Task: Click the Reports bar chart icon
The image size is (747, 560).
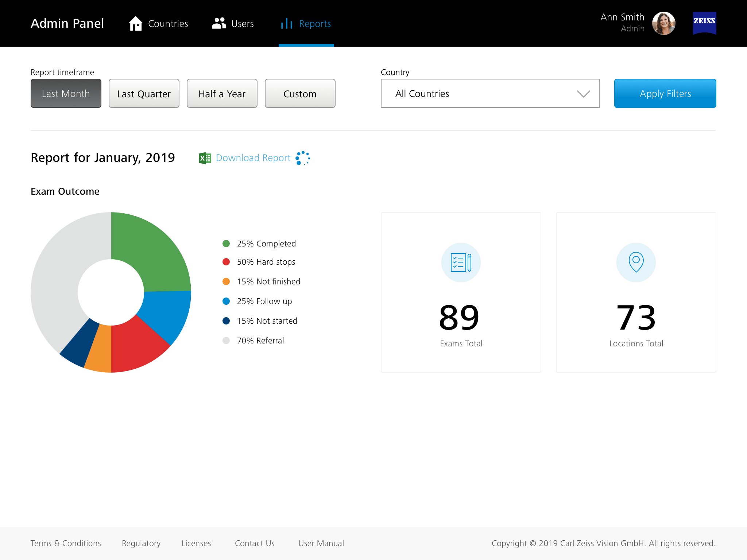Action: [287, 24]
